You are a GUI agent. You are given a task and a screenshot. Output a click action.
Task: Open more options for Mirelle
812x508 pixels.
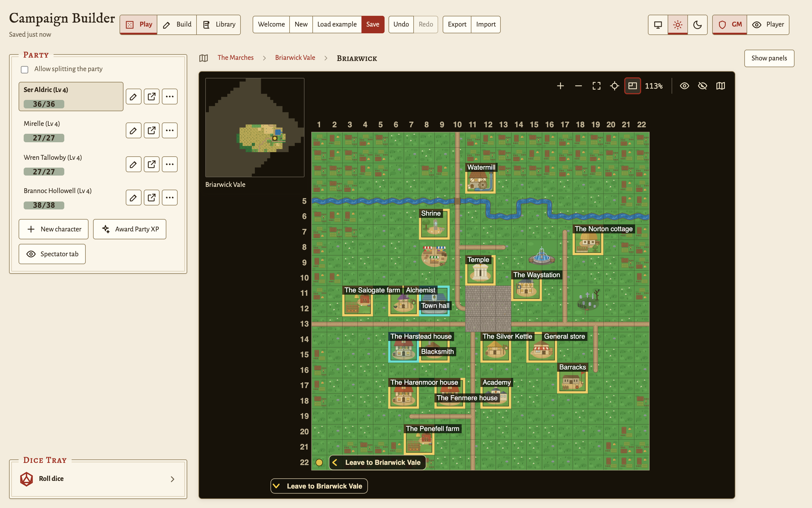pyautogui.click(x=170, y=130)
